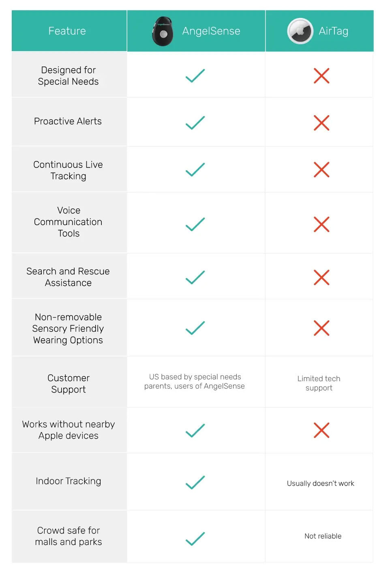
Task: Click 'Not reliable' cell for crowd safety
Action: (x=323, y=536)
